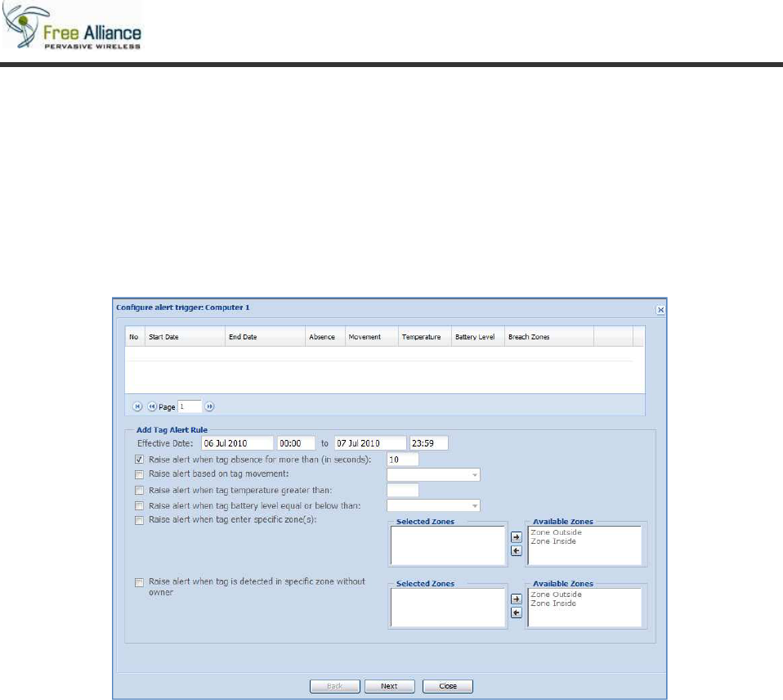Close the Configure alert trigger dialog
783x700 pixels.
click(x=660, y=310)
